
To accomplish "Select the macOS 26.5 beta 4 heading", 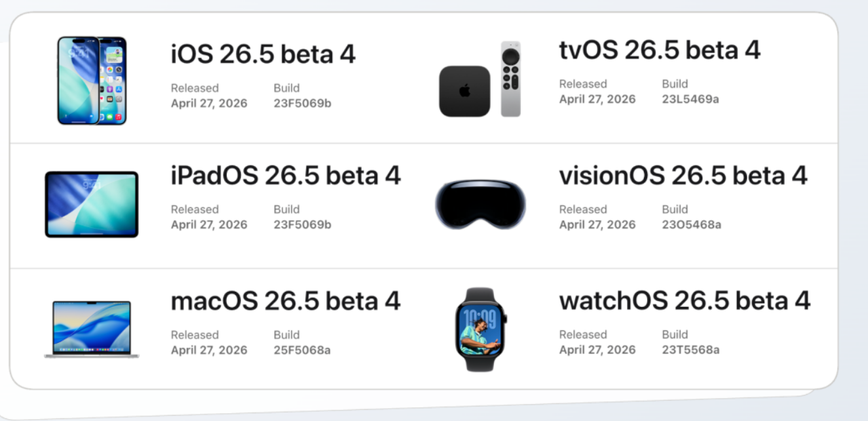I will [285, 301].
